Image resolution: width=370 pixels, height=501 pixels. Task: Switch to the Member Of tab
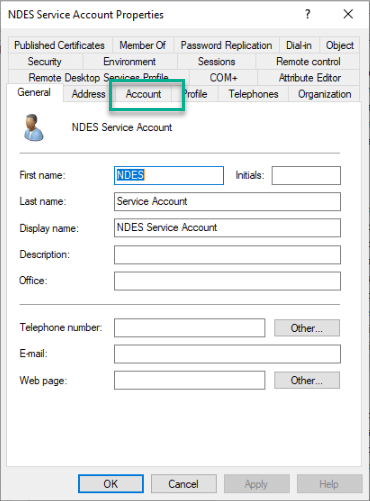click(143, 45)
